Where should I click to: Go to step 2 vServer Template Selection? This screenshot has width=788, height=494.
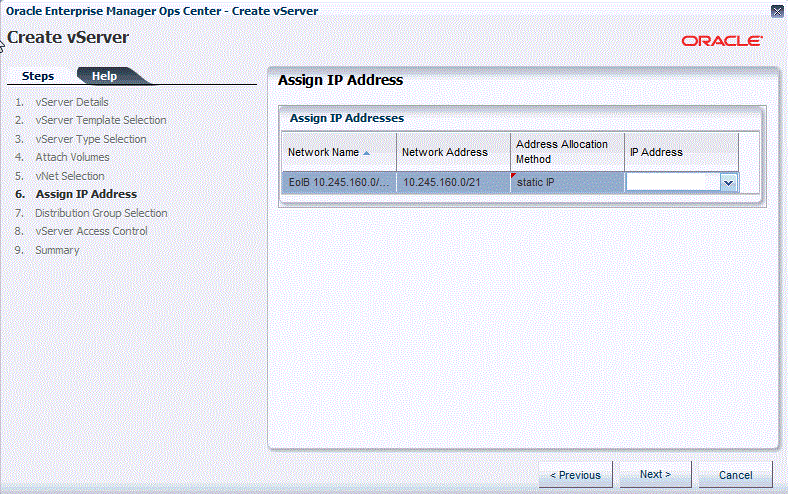click(101, 120)
